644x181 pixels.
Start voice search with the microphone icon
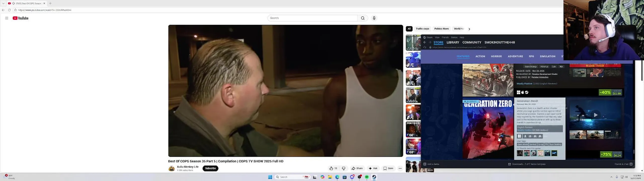(374, 18)
